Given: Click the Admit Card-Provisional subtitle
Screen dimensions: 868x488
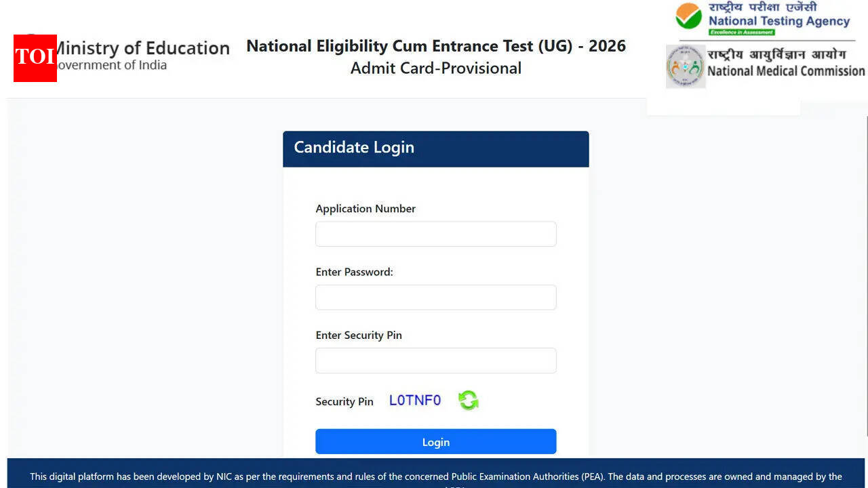Looking at the screenshot, I should tap(435, 68).
